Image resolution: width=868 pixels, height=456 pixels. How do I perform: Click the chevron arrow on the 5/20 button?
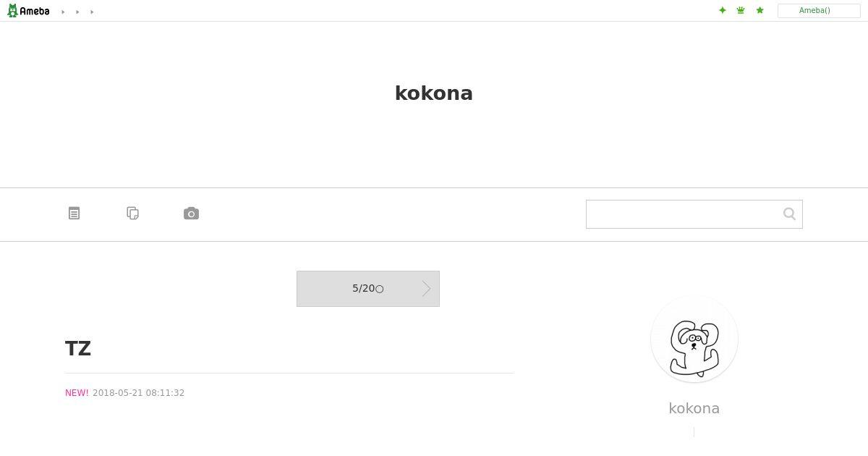click(427, 289)
